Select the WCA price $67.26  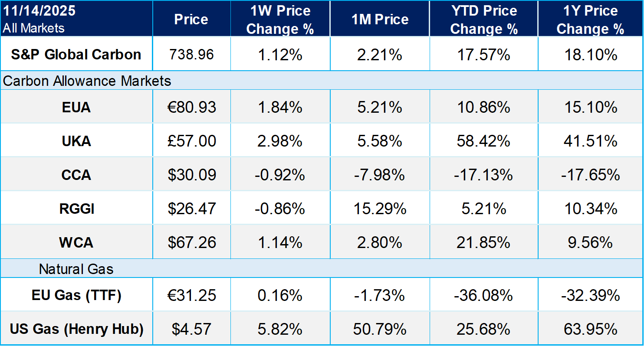191,242
